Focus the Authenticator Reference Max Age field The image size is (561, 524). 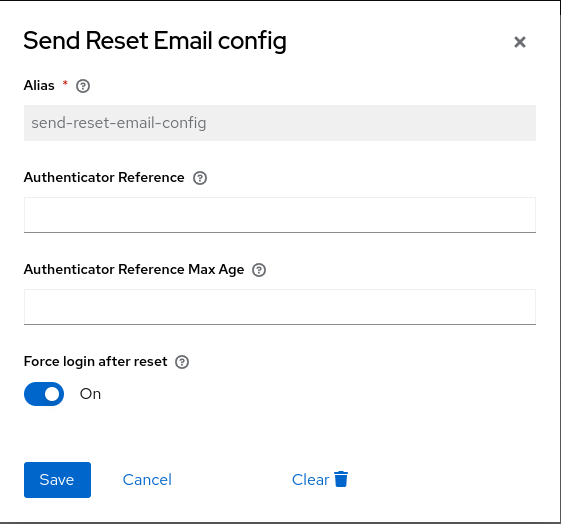coord(280,307)
